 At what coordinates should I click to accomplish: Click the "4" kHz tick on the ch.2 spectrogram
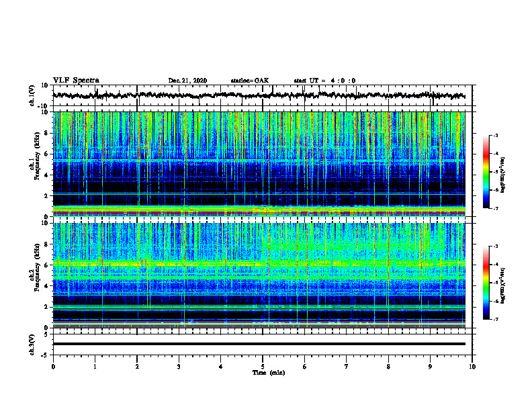(46, 286)
